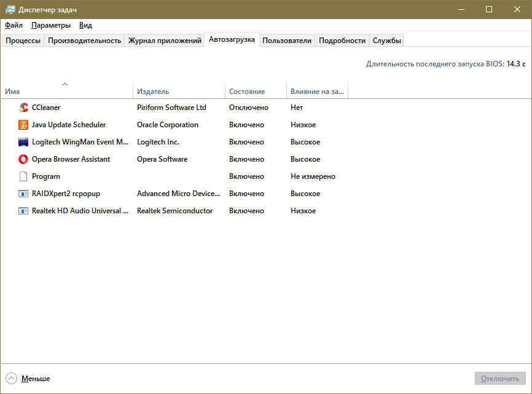The image size is (532, 394).
Task: Open the Журнал приложений tab
Action: point(165,41)
